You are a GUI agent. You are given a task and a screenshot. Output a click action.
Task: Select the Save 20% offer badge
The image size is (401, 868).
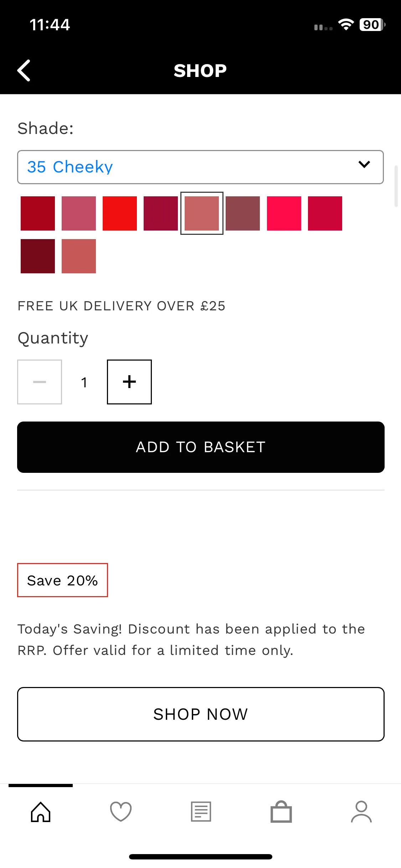pyautogui.click(x=62, y=580)
